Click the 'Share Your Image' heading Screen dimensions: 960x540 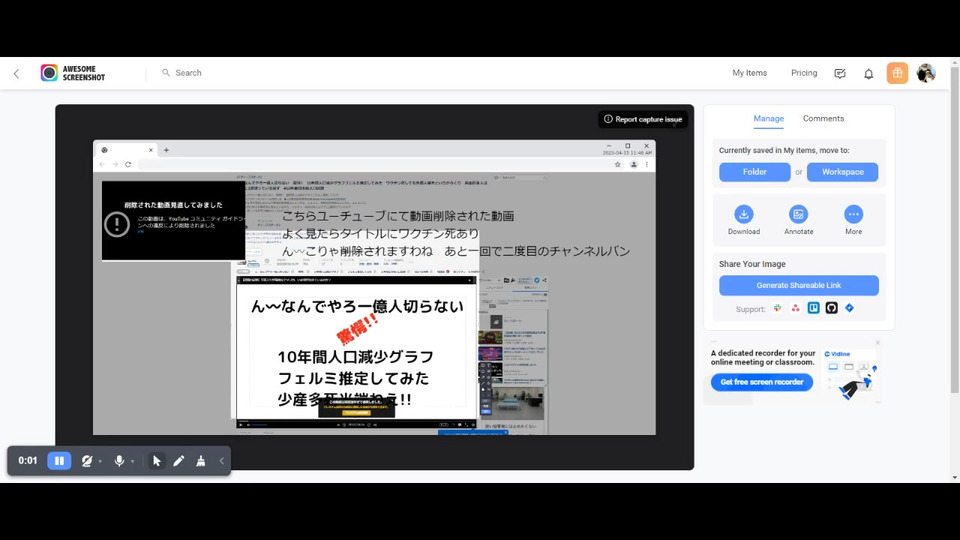tap(752, 264)
